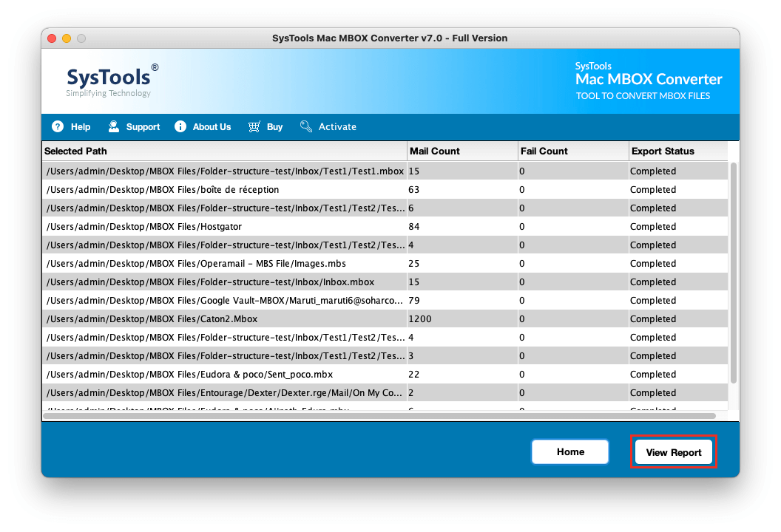The height and width of the screenshot is (532, 781).
Task: Click the Buy shopping cart icon
Action: (x=254, y=126)
